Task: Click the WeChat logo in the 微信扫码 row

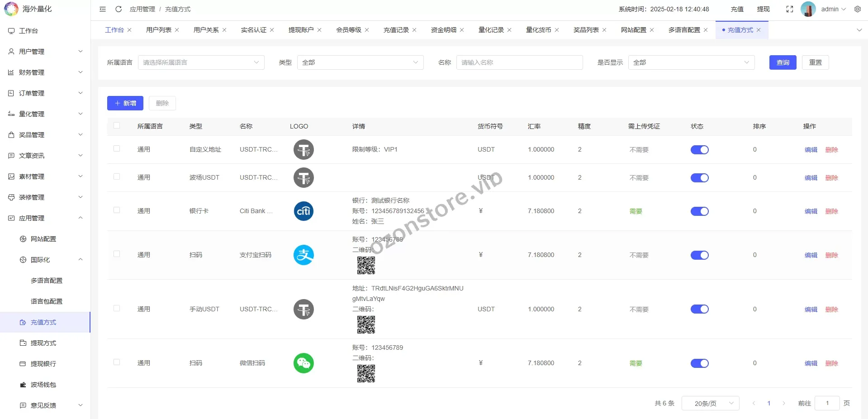Action: pos(303,363)
